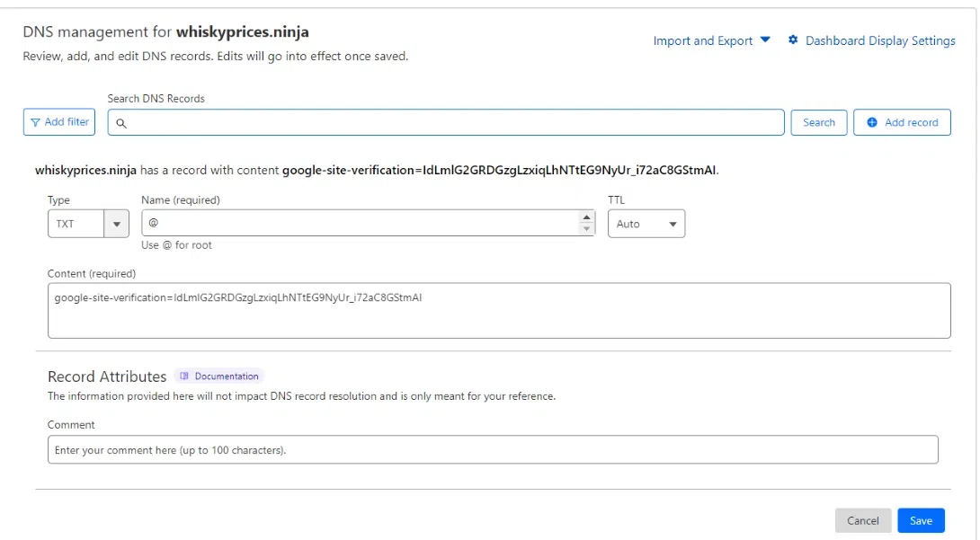Click the funnel icon on Add filter
Image resolution: width=980 pixels, height=540 pixels.
(35, 122)
